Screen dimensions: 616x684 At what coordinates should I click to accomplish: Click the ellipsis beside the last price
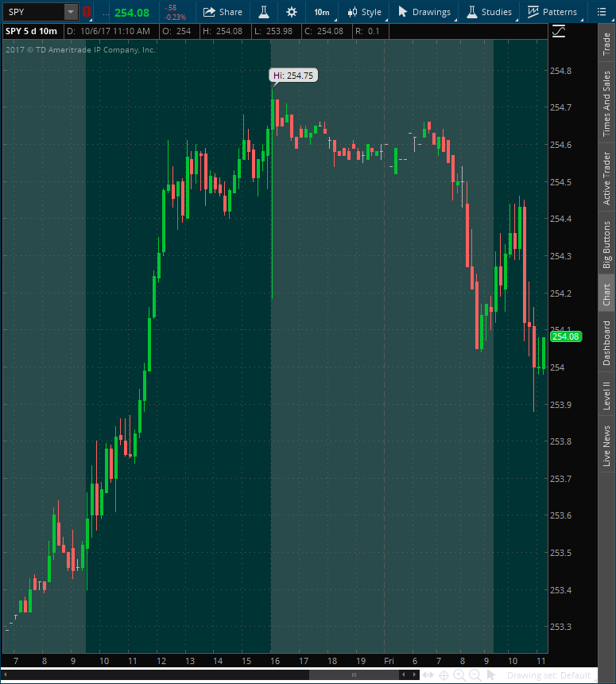point(106,13)
